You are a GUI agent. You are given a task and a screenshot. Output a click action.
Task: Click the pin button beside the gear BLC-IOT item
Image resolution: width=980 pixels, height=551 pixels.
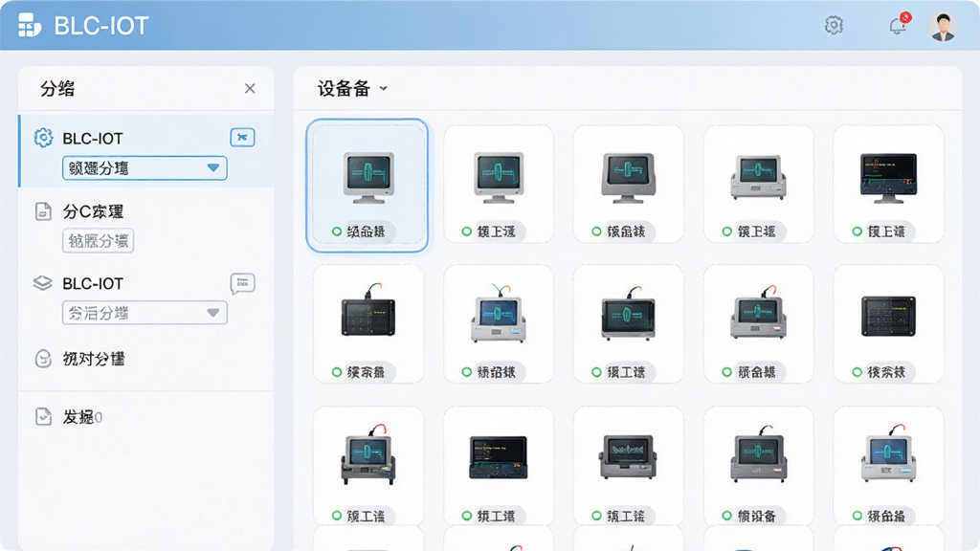pos(242,138)
